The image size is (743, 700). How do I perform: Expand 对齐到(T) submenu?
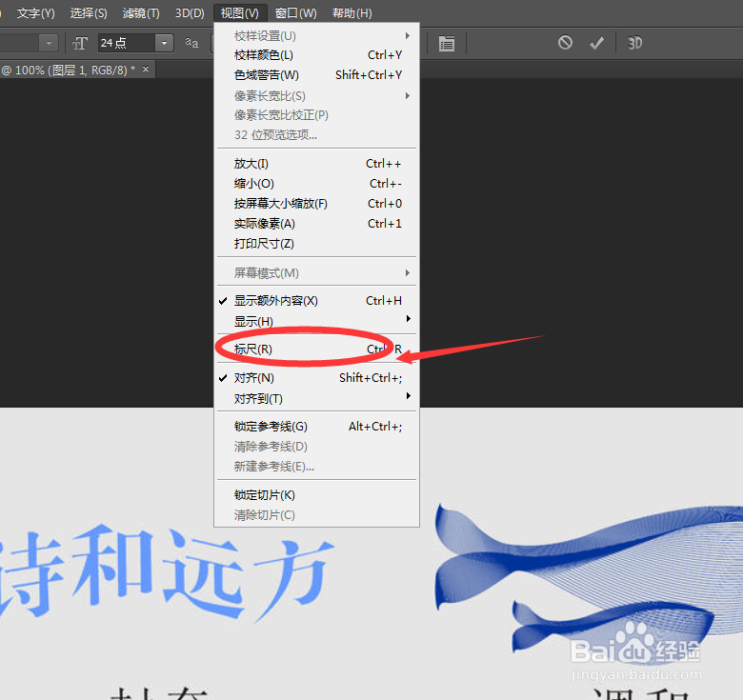316,399
